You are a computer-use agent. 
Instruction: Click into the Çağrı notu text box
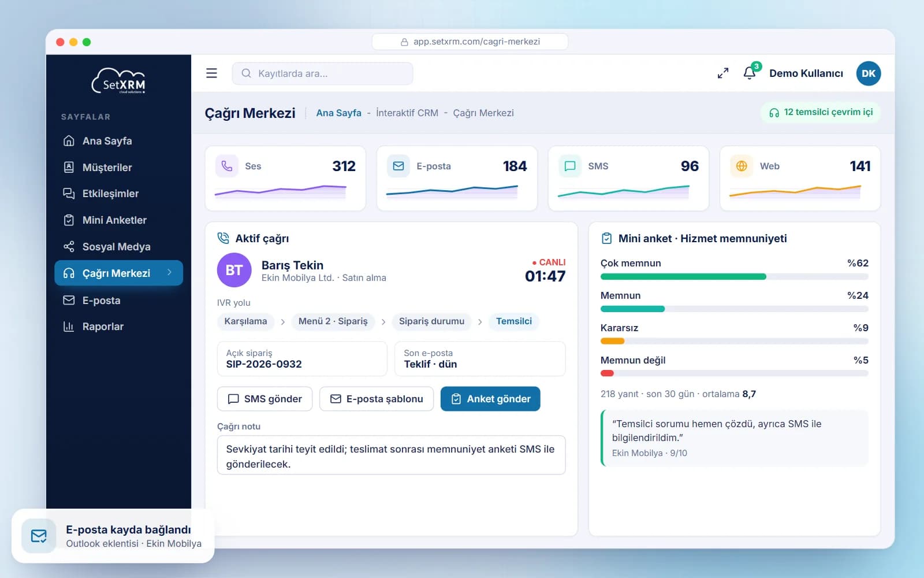click(x=391, y=455)
